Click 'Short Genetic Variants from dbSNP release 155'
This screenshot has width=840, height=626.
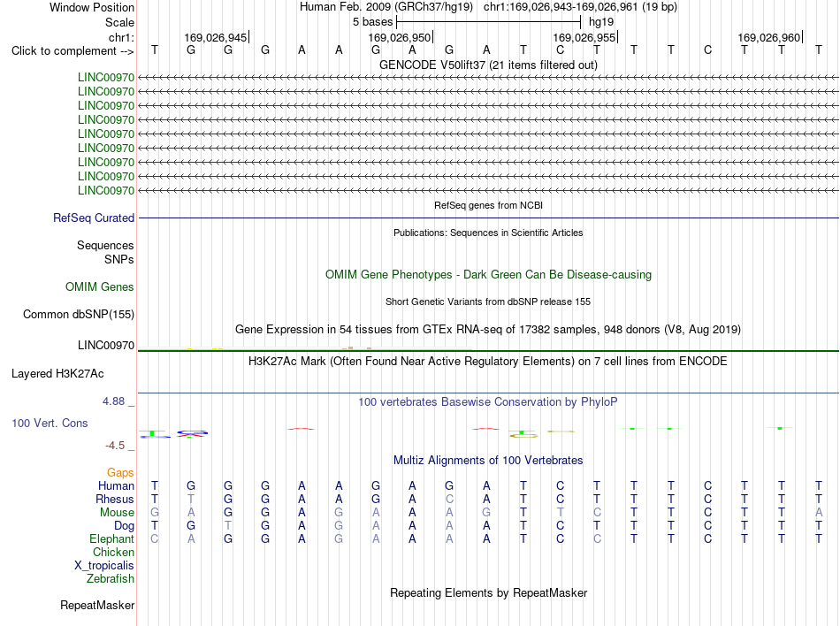coord(488,302)
